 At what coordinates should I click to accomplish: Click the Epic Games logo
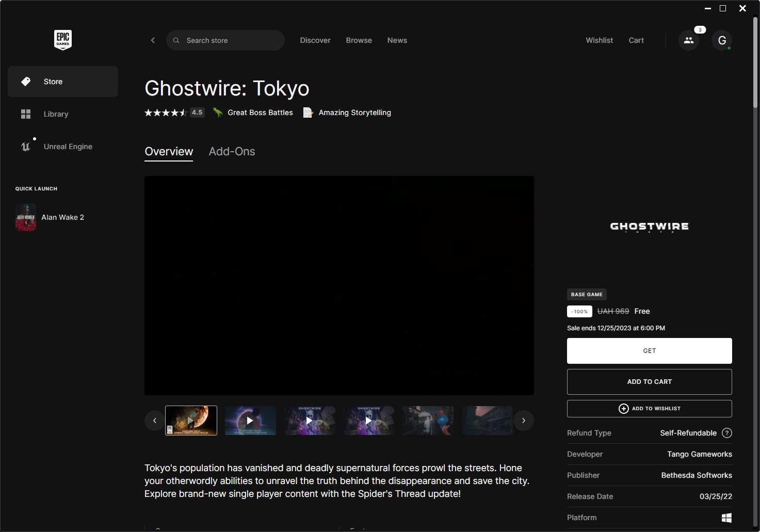point(63,40)
